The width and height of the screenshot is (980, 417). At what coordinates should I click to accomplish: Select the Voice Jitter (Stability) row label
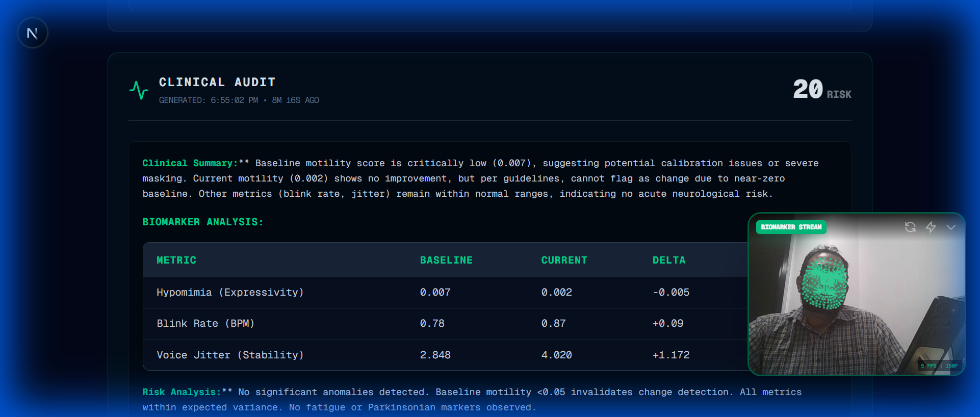[230, 355]
